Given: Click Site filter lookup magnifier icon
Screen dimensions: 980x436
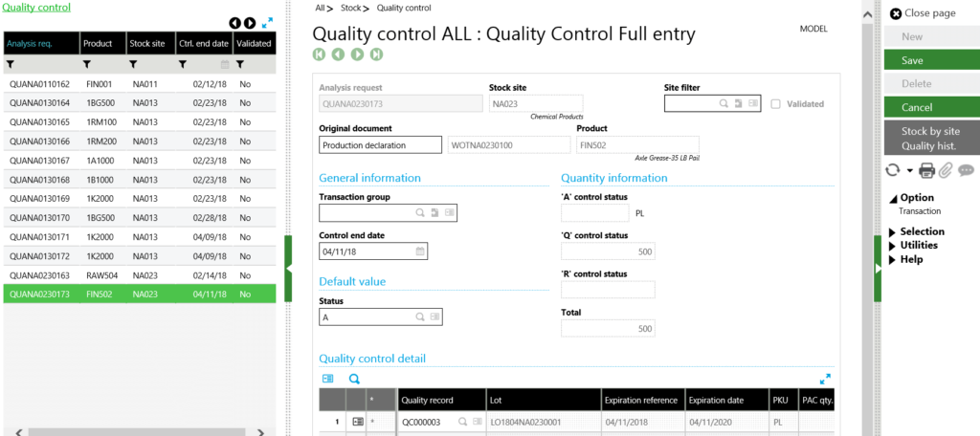Looking at the screenshot, I should (x=724, y=103).
